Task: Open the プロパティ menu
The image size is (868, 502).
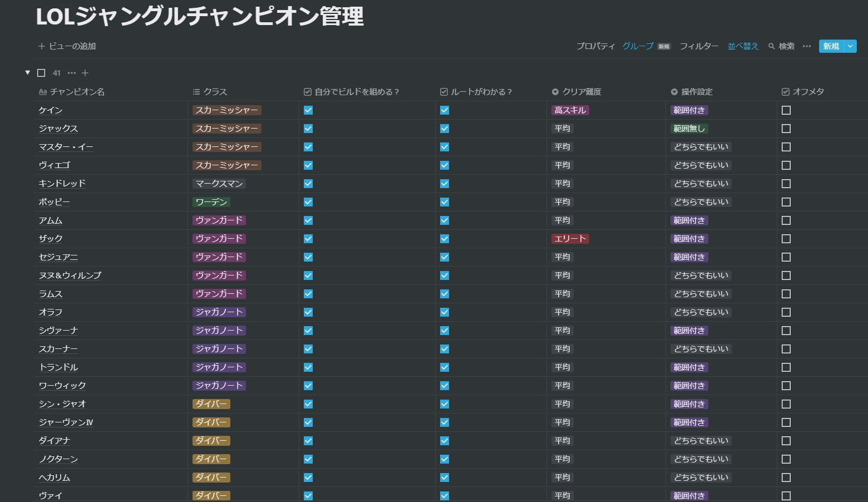Action: pyautogui.click(x=595, y=46)
